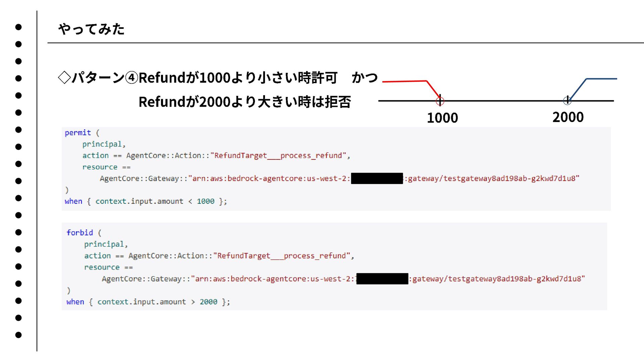Click 'Refundが2000より大きい時は拒否' heading line
The height and width of the screenshot is (362, 644).
click(x=245, y=102)
